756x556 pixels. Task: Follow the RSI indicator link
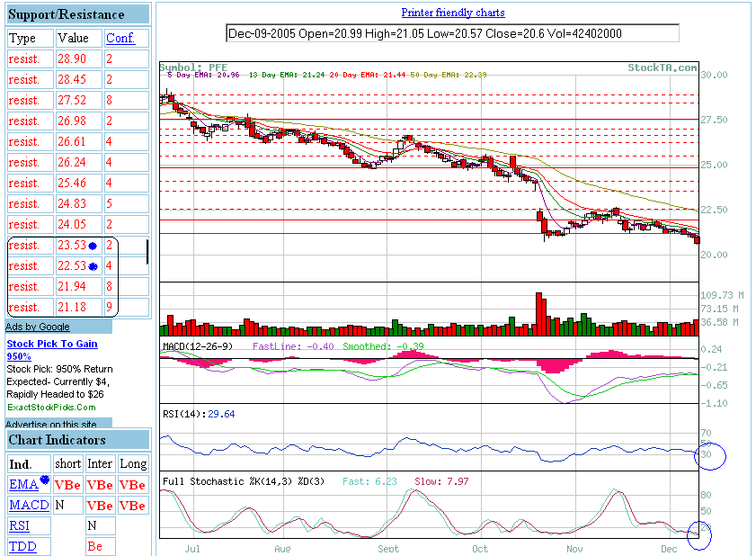(19, 525)
